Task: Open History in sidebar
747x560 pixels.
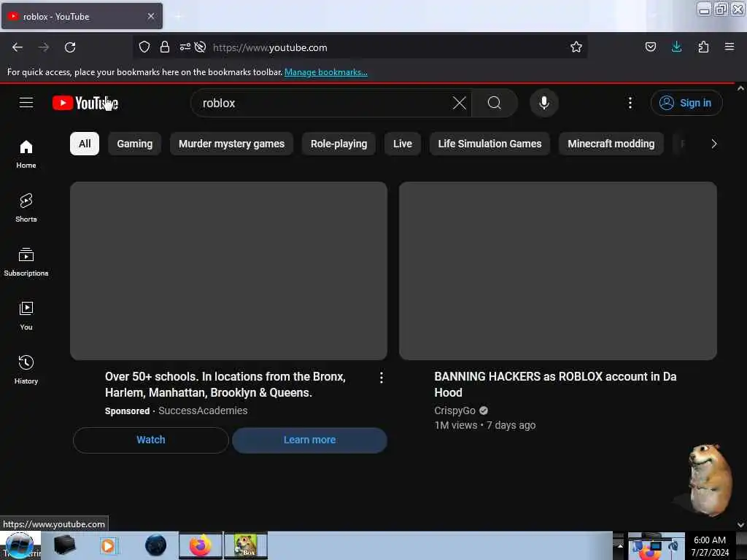Action: coord(26,370)
